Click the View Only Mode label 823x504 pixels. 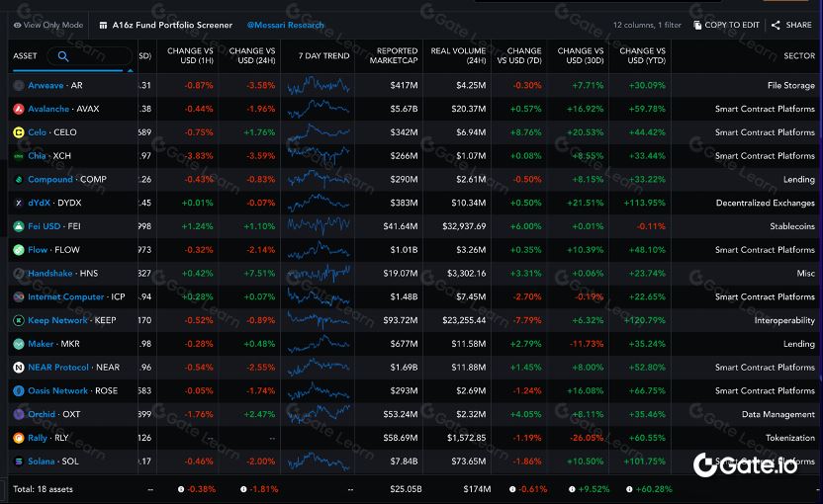pos(53,25)
